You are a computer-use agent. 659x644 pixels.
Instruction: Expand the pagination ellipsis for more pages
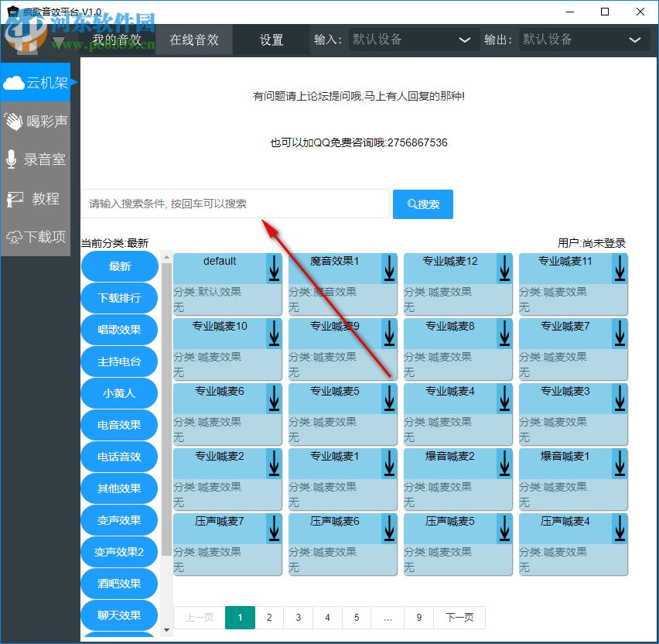[388, 618]
